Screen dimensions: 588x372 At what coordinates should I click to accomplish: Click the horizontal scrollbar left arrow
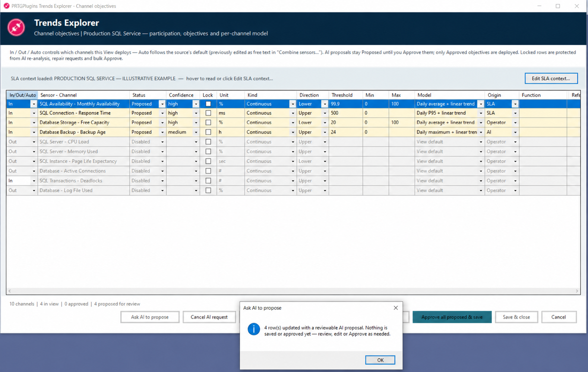point(10,291)
